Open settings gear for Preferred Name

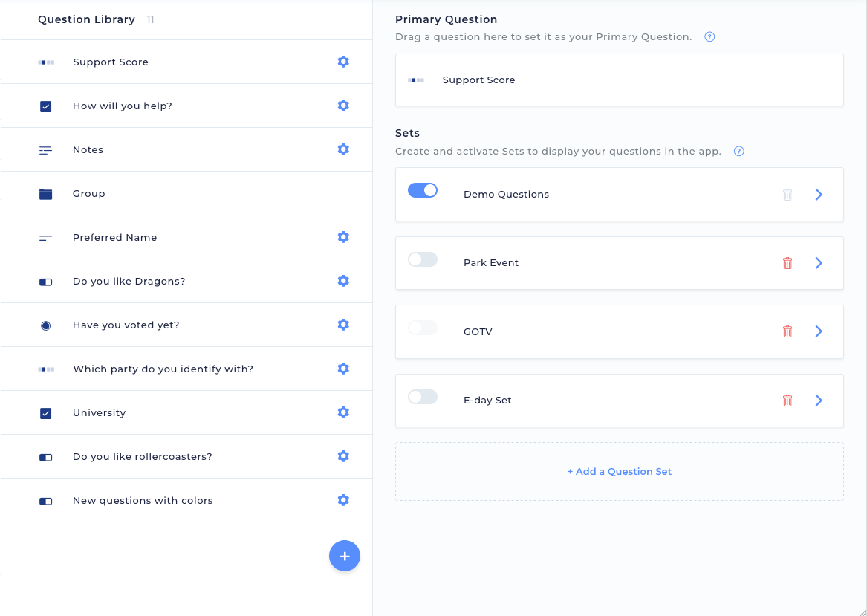pos(343,237)
